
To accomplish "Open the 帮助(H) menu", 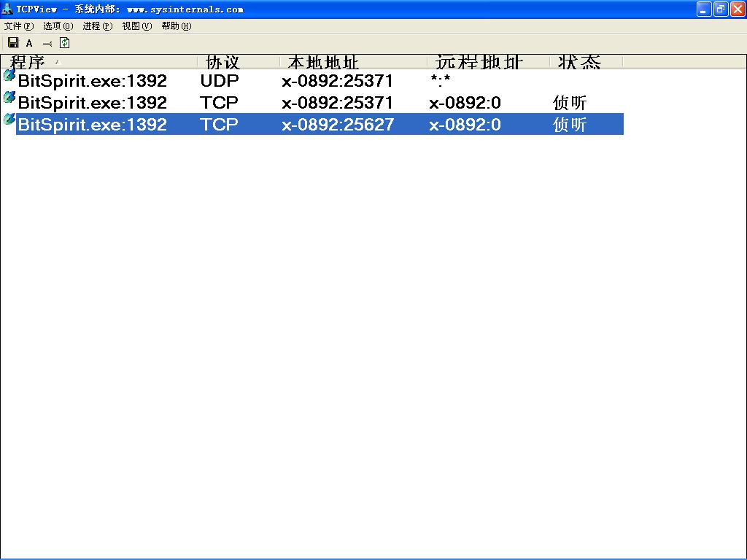I will 177,26.
